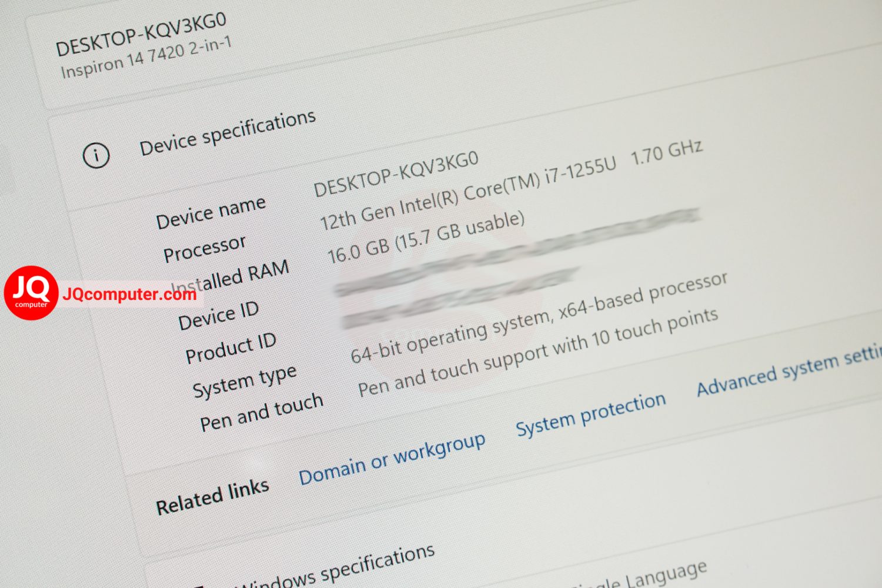Click the Inspiron 14 7420 2-in-1 model text
Screen dimensions: 882x588
click(146, 57)
